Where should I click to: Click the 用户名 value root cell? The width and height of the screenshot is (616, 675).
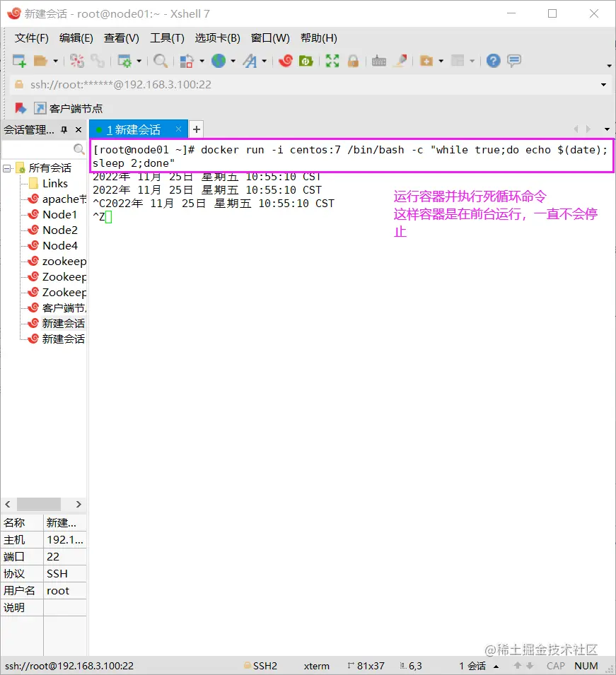(x=65, y=591)
